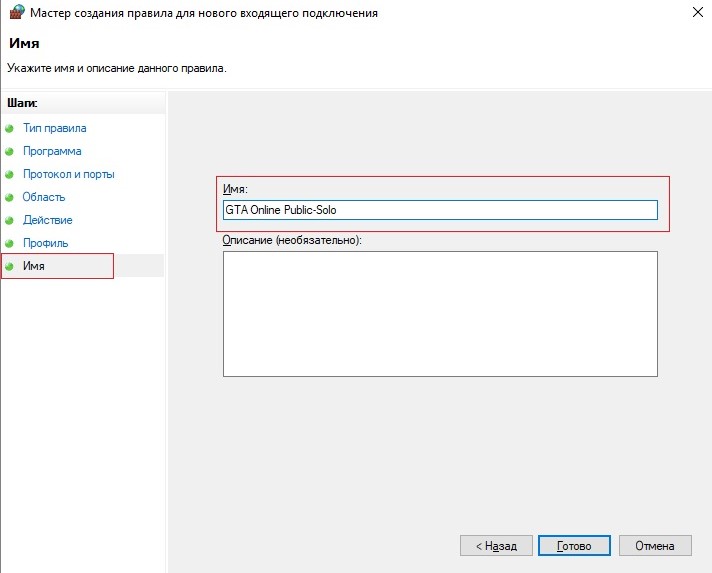Select the 'Область' step

pos(44,197)
